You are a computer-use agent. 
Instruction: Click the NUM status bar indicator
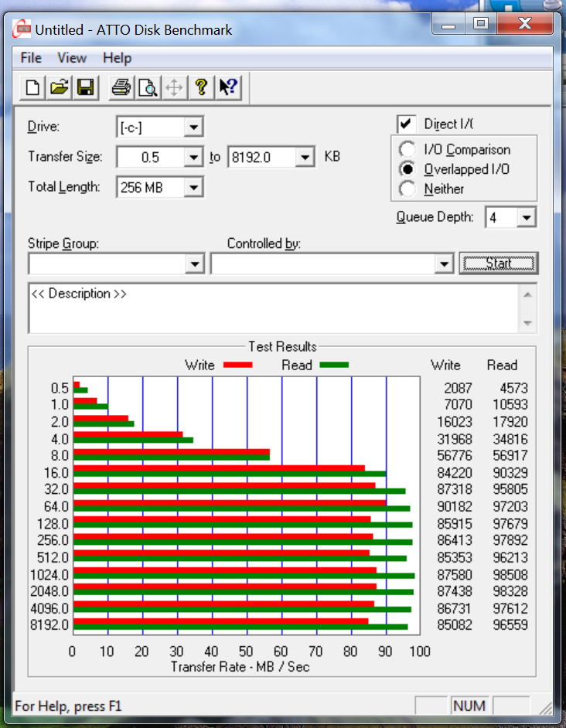(x=469, y=706)
